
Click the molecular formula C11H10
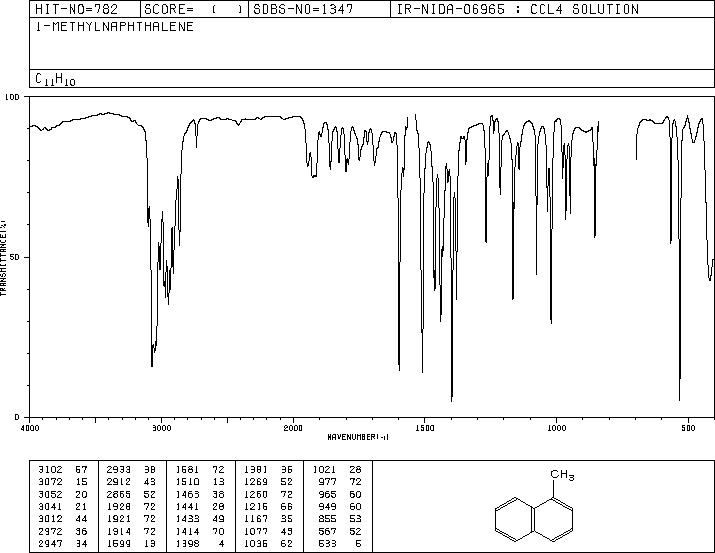(55, 79)
